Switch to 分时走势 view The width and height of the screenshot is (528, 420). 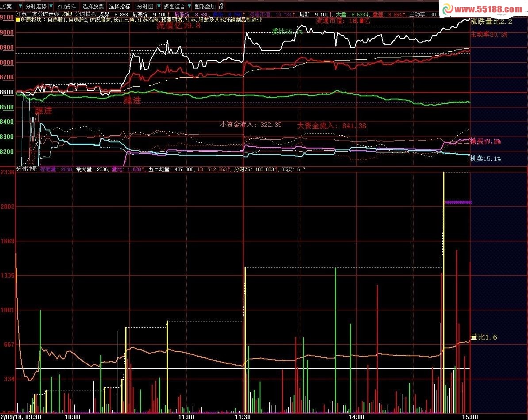[x=36, y=6]
